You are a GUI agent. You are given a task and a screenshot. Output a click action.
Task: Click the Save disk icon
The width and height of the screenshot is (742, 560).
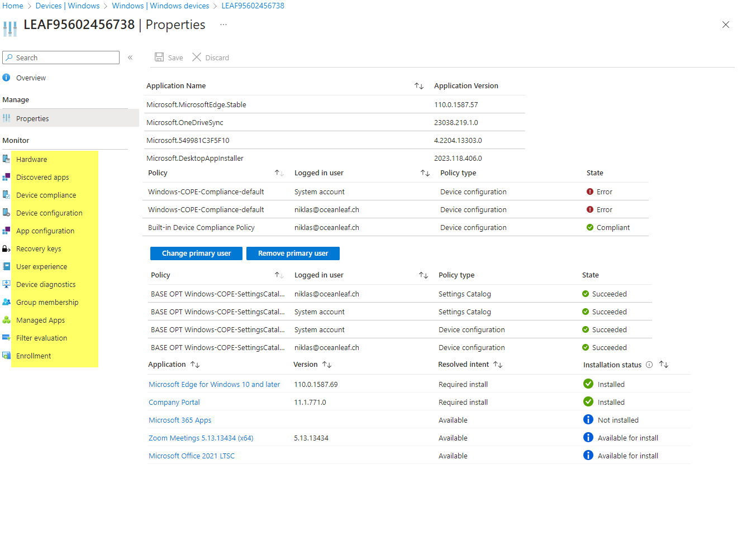pyautogui.click(x=159, y=58)
